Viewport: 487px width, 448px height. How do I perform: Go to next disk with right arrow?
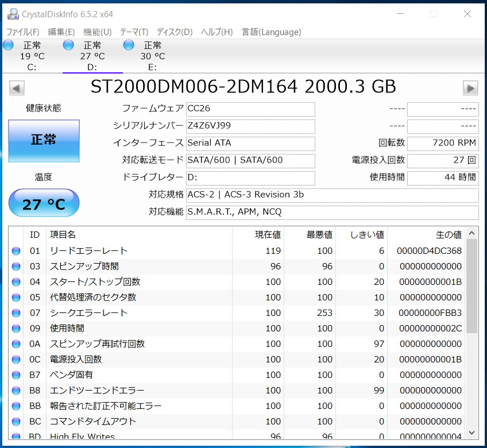pos(470,88)
